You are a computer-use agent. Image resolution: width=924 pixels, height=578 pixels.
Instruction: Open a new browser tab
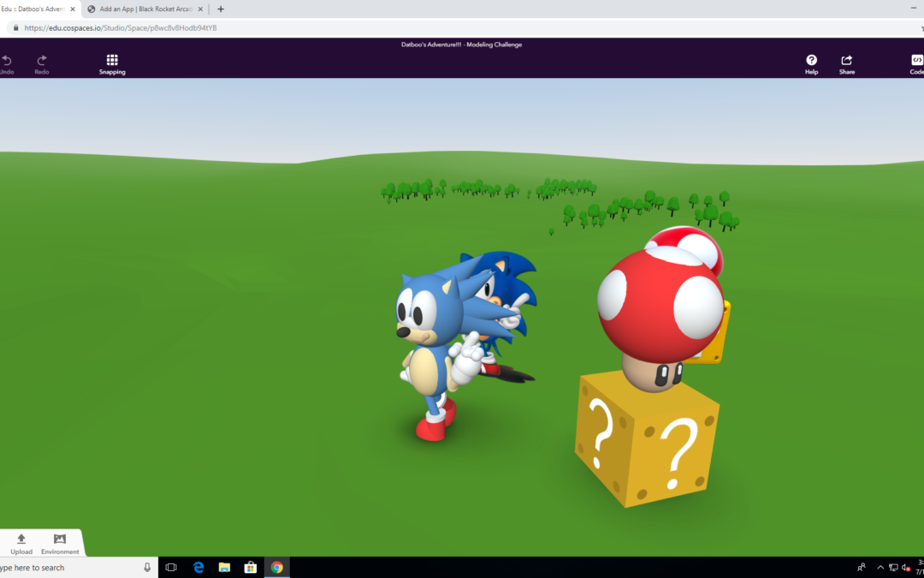[x=221, y=9]
